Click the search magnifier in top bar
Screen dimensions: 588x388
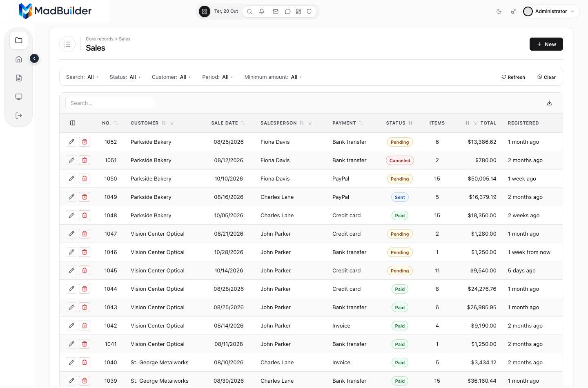tap(249, 11)
